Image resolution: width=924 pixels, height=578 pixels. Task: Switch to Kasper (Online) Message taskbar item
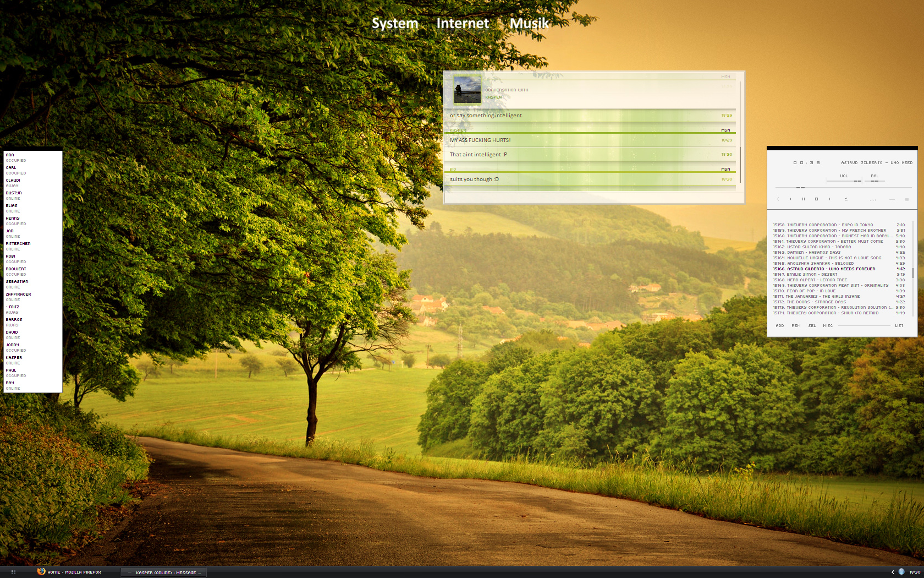point(163,572)
